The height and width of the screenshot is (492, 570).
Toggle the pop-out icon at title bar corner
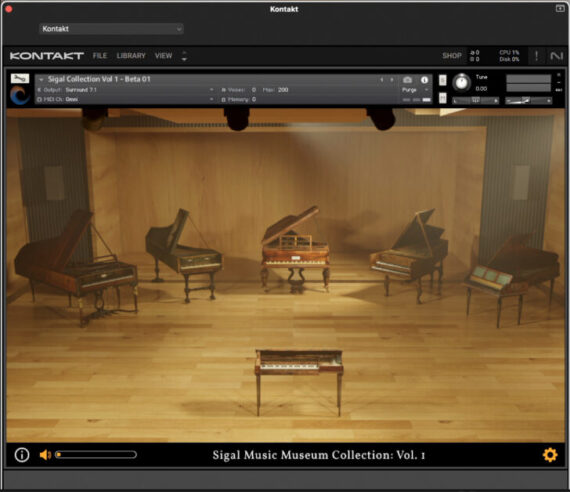[x=560, y=8]
